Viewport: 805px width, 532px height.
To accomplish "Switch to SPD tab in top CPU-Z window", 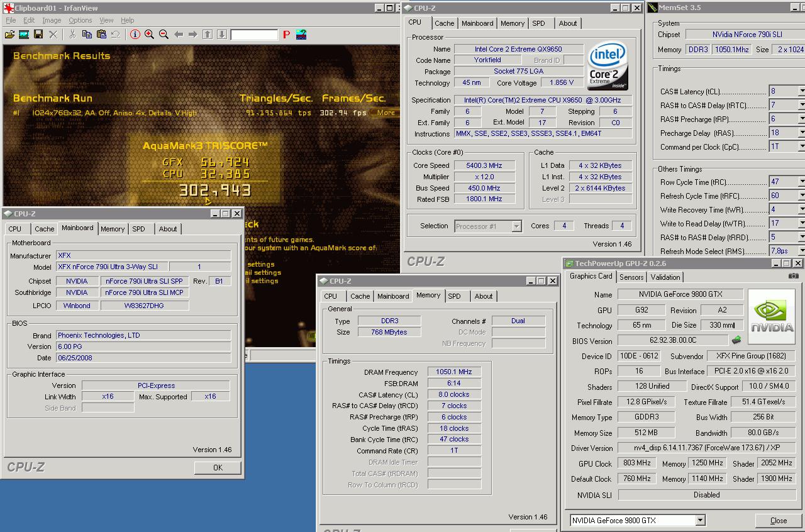I will pyautogui.click(x=538, y=23).
